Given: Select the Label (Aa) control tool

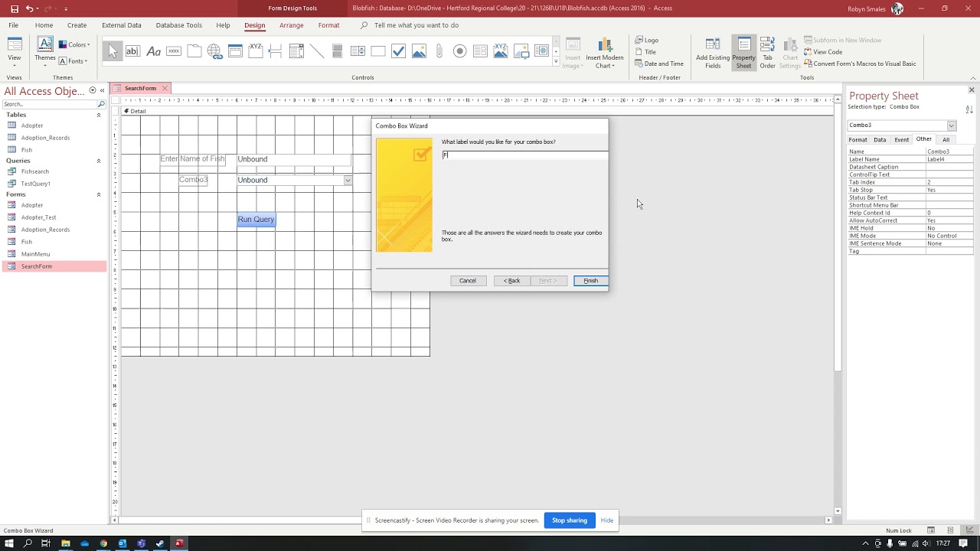Looking at the screenshot, I should click(x=153, y=51).
